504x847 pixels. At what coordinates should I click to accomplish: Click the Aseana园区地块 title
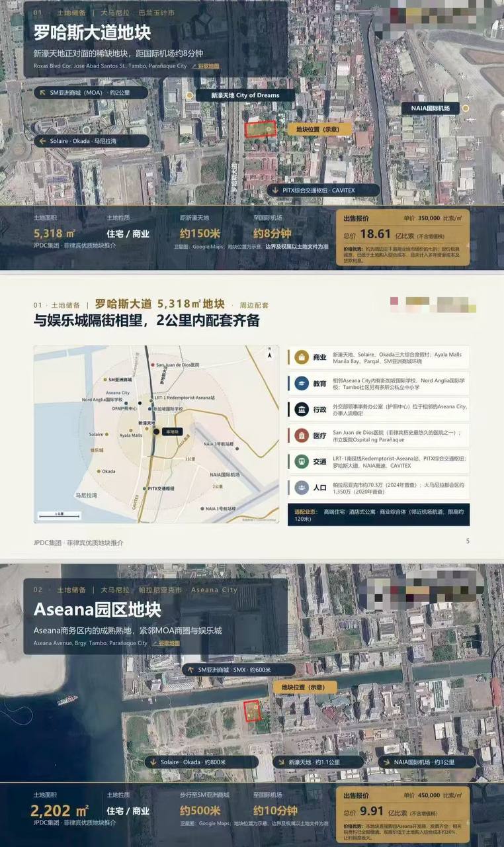[x=97, y=609]
